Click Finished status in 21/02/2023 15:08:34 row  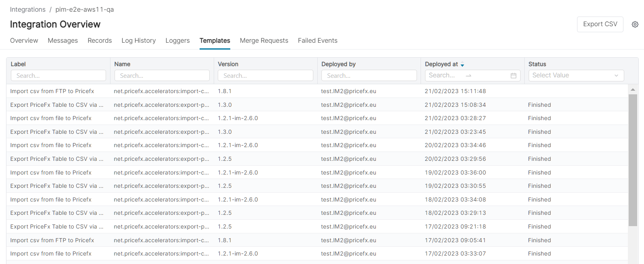click(x=539, y=105)
